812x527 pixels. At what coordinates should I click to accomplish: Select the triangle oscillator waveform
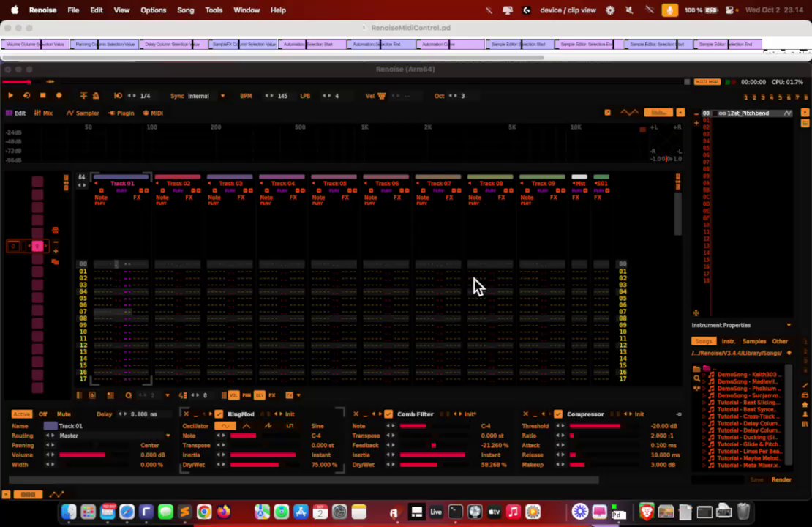coord(247,426)
